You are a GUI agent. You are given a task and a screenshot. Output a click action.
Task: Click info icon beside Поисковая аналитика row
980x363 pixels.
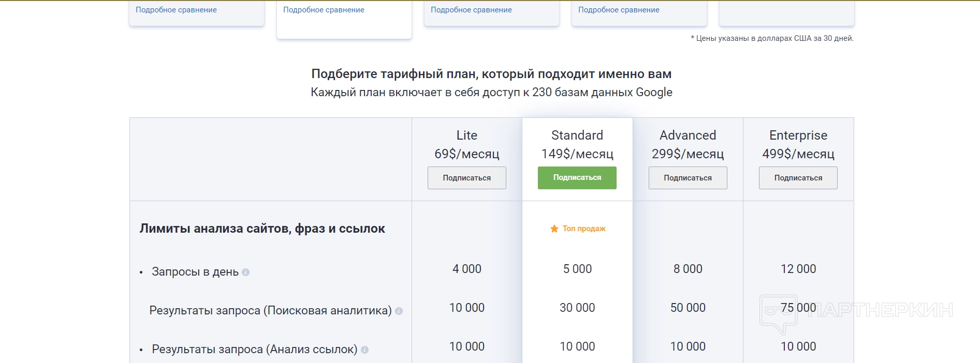point(399,311)
